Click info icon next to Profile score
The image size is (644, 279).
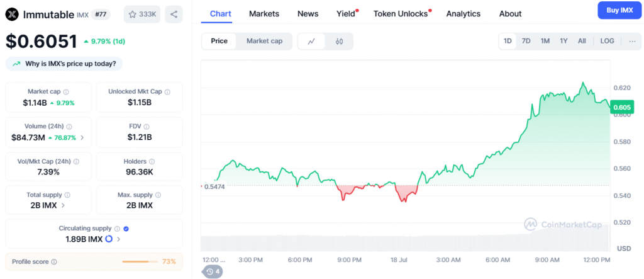coord(54,262)
